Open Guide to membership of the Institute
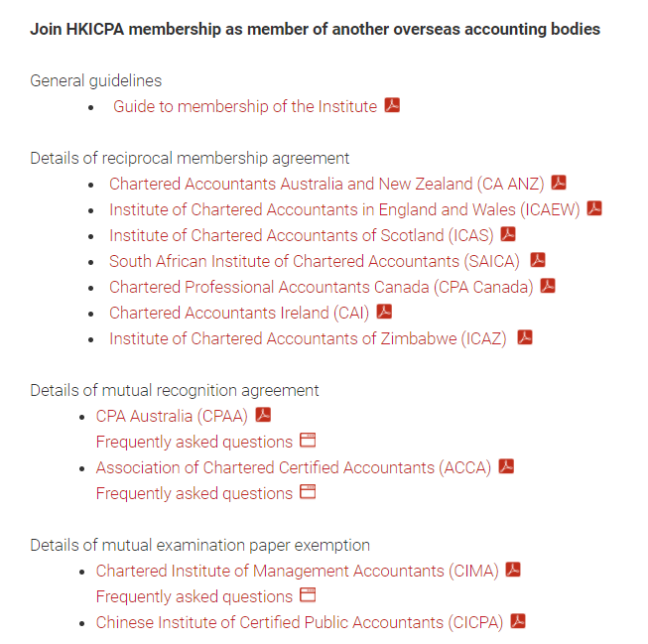Viewport: 648px width, 644px height. click(245, 106)
